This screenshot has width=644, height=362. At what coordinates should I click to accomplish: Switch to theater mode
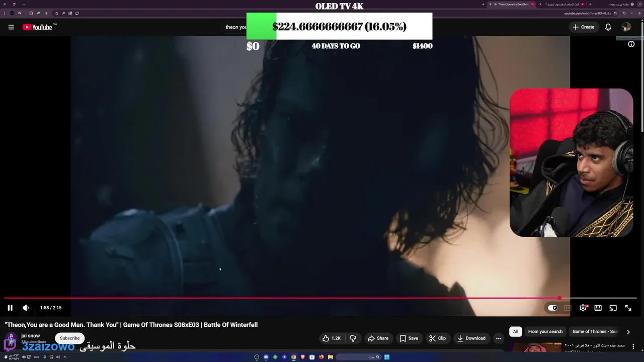pyautogui.click(x=598, y=308)
